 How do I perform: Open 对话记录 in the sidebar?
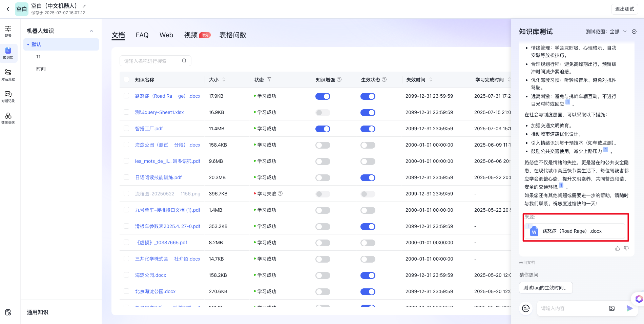tap(8, 96)
